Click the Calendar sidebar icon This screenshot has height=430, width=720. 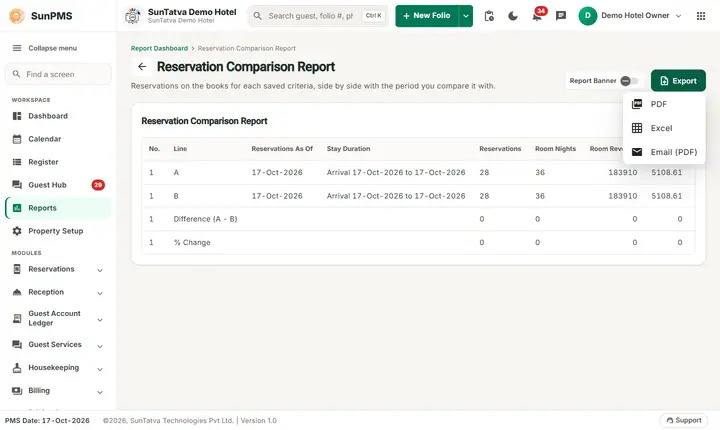[x=17, y=139]
